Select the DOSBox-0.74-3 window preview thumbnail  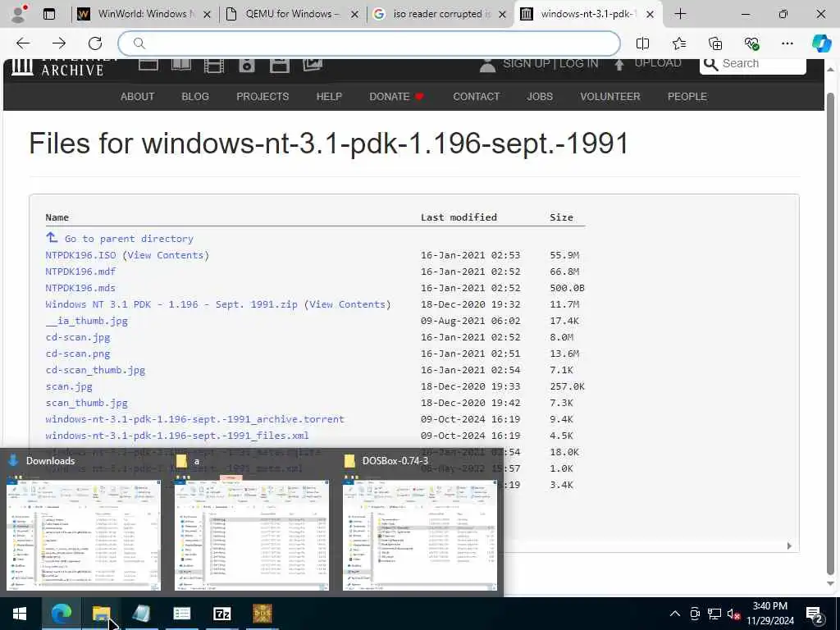(x=420, y=535)
